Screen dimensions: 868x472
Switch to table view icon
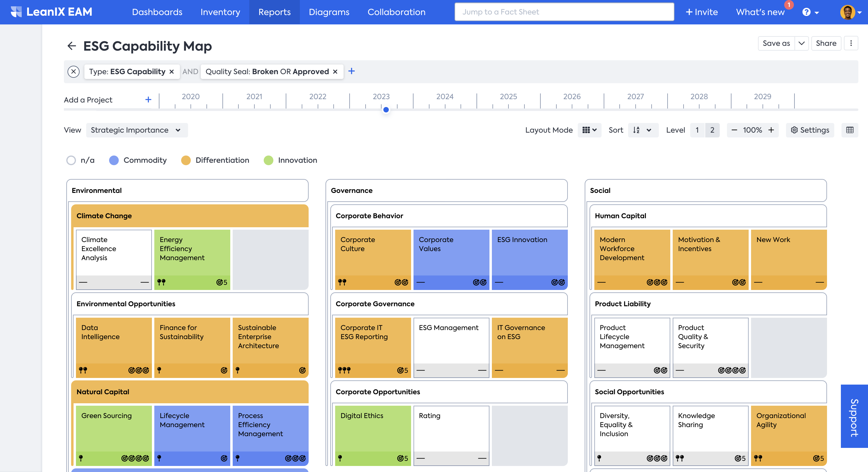pyautogui.click(x=850, y=130)
